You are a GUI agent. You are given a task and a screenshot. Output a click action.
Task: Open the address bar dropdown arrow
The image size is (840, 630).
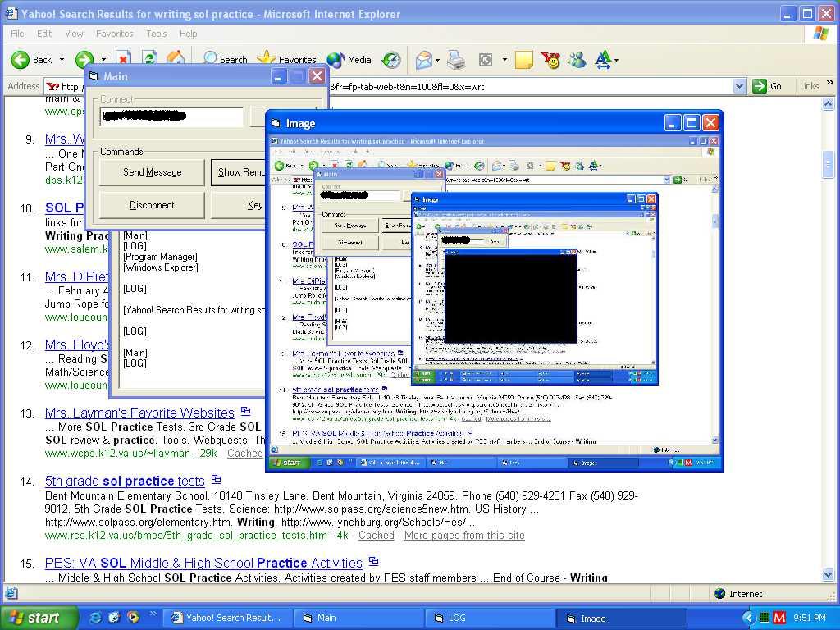738,86
